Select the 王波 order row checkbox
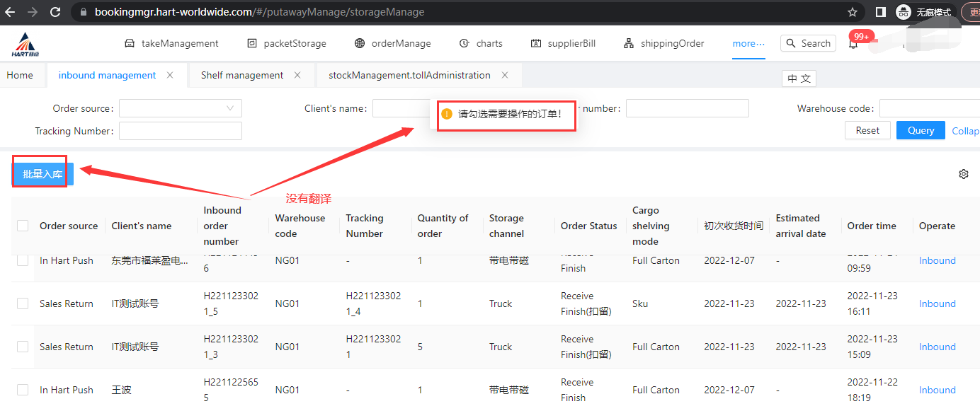 click(23, 390)
